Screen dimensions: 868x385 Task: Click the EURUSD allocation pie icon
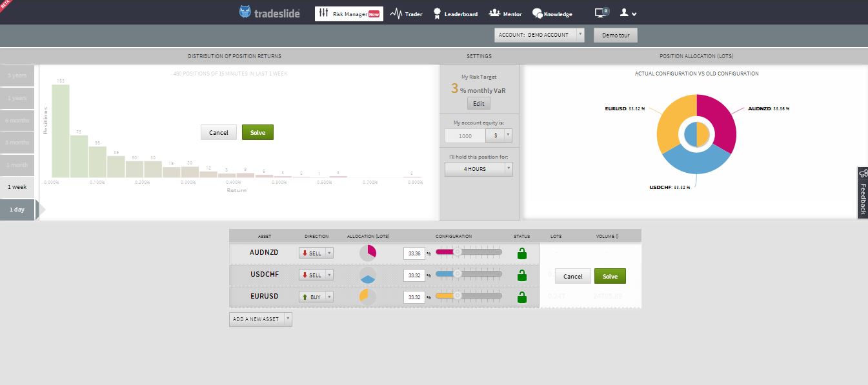pyautogui.click(x=367, y=297)
